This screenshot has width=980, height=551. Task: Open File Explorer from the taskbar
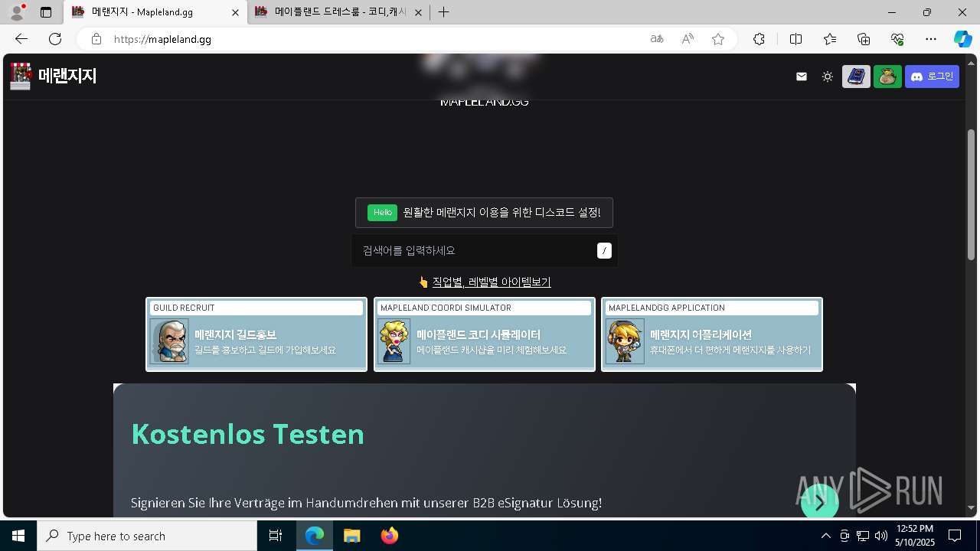351,536
